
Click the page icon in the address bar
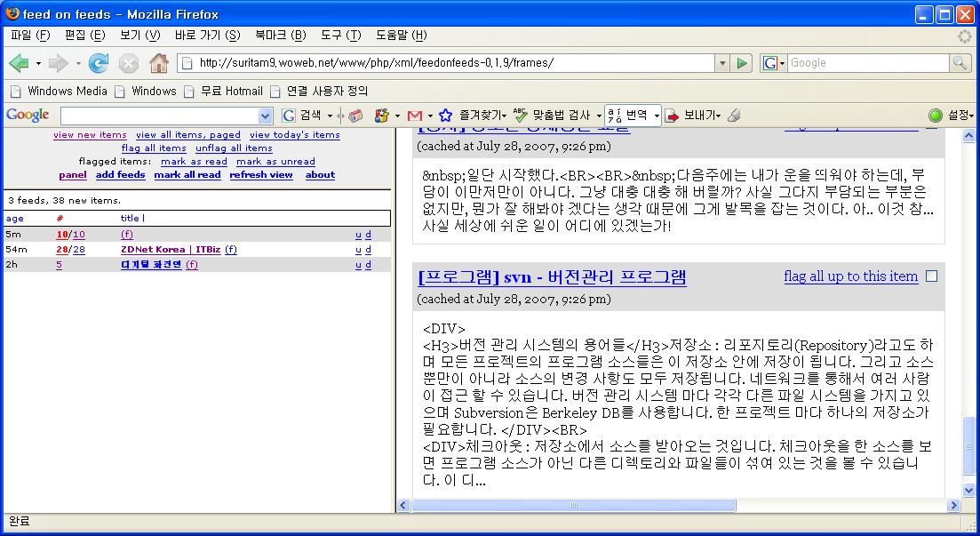click(x=187, y=63)
